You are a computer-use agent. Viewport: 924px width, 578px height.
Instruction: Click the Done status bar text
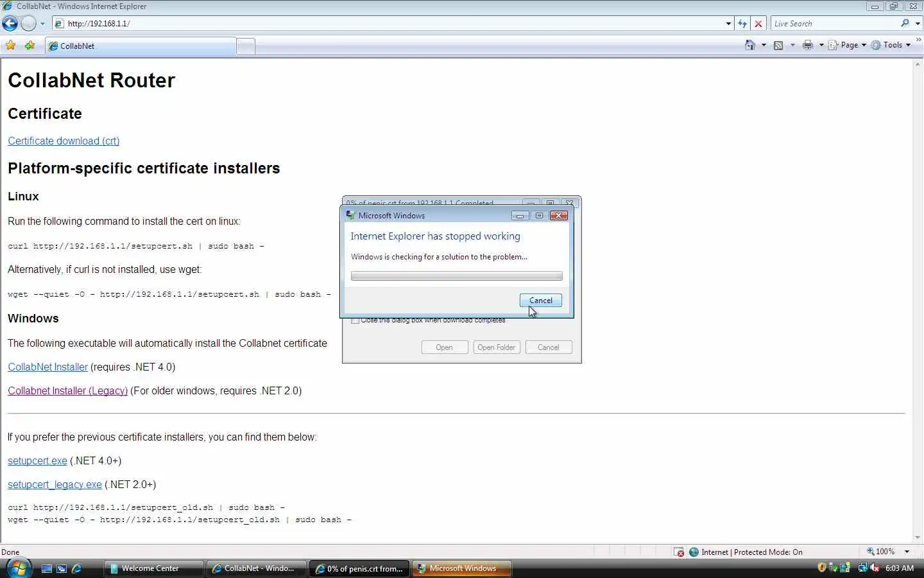(10, 552)
